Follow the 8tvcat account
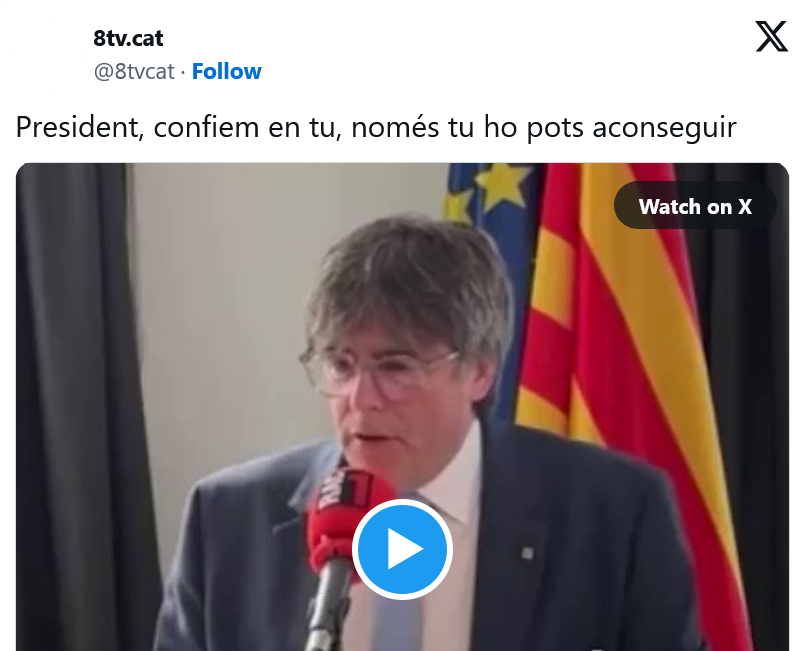The image size is (798, 651). 226,71
